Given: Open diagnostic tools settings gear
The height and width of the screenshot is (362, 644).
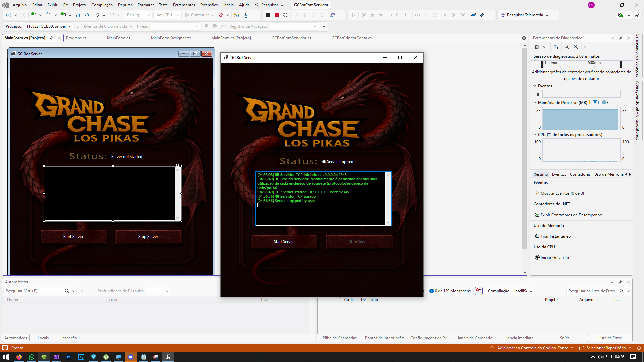Looking at the screenshot, I should (537, 47).
